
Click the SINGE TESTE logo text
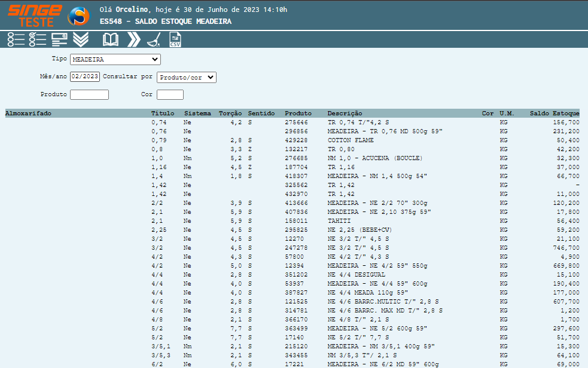(x=34, y=16)
